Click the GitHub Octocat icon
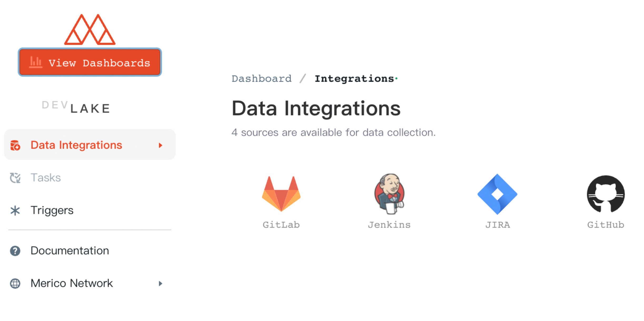 coord(606,194)
